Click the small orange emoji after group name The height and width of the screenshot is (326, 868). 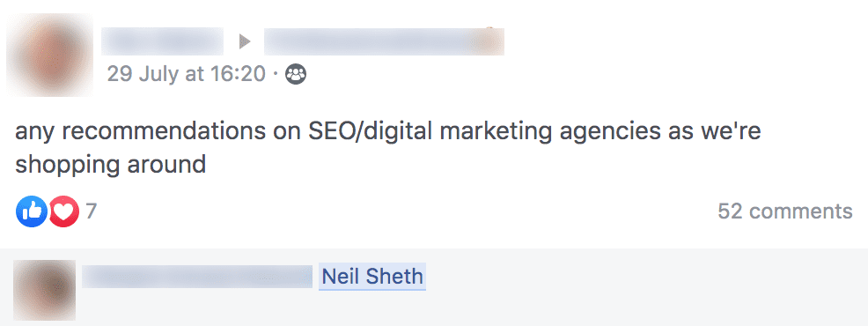(x=490, y=41)
